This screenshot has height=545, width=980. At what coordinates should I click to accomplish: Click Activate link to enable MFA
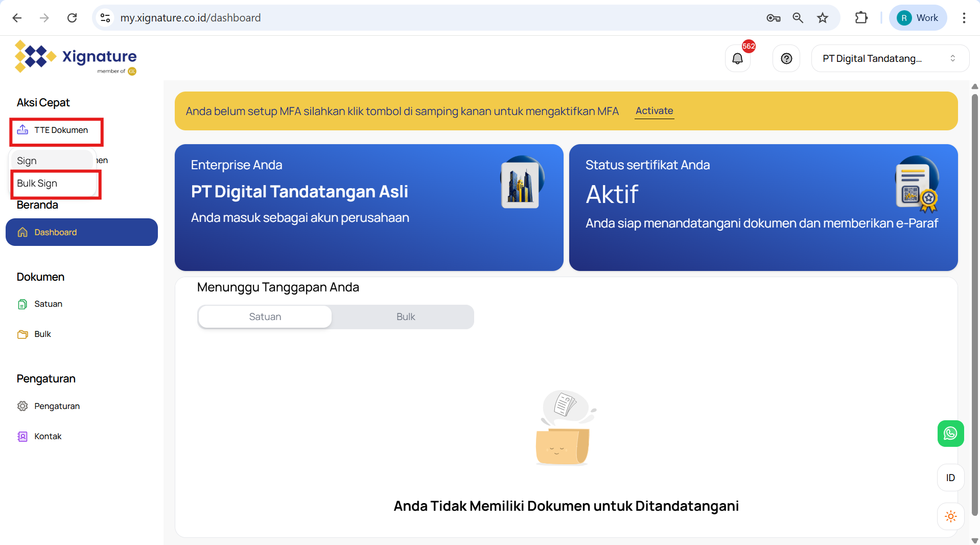click(x=654, y=111)
